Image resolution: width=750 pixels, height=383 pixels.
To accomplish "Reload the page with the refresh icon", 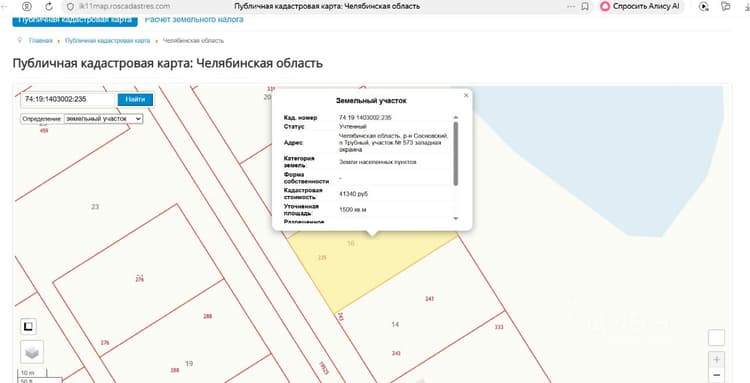I will (x=49, y=6).
